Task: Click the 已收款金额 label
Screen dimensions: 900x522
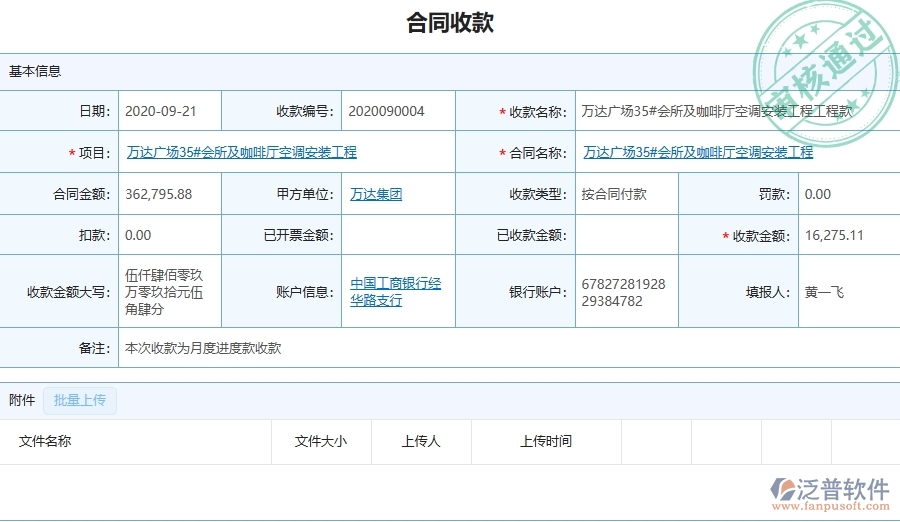Action: click(x=532, y=235)
